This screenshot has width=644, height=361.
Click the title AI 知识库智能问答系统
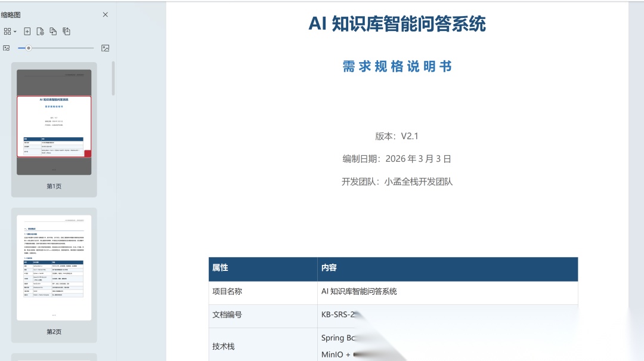(397, 24)
